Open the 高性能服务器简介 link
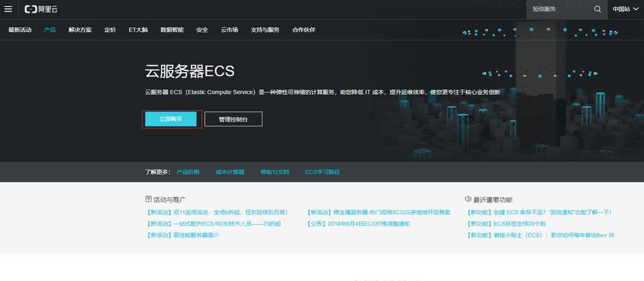The width and height of the screenshot is (644, 281). click(x=182, y=235)
